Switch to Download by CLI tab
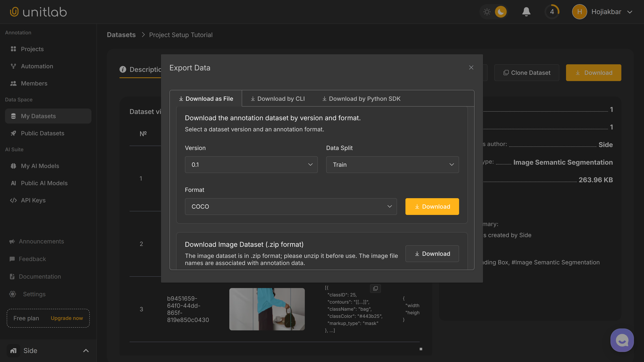Screen dimensions: 644x362 coord(278,99)
